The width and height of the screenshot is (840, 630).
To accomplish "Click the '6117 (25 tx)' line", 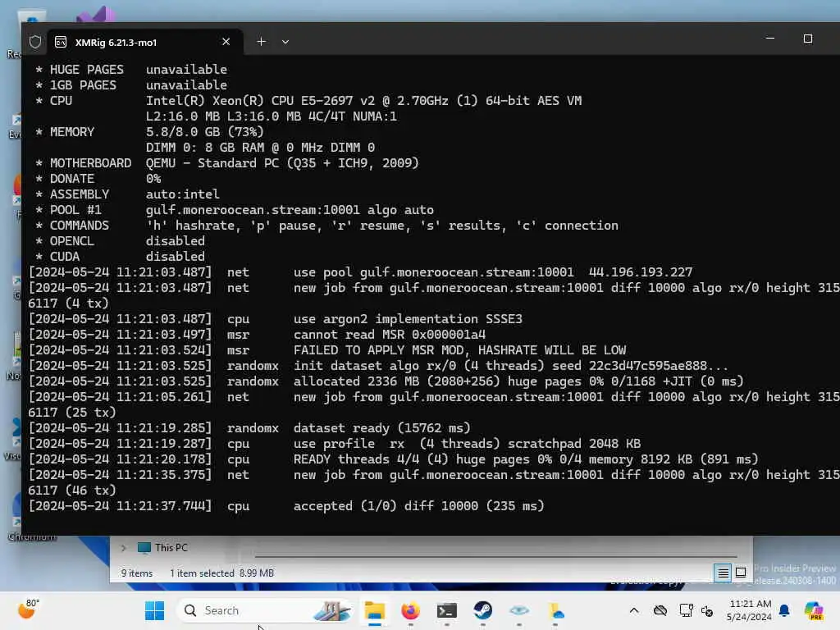I will [72, 413].
